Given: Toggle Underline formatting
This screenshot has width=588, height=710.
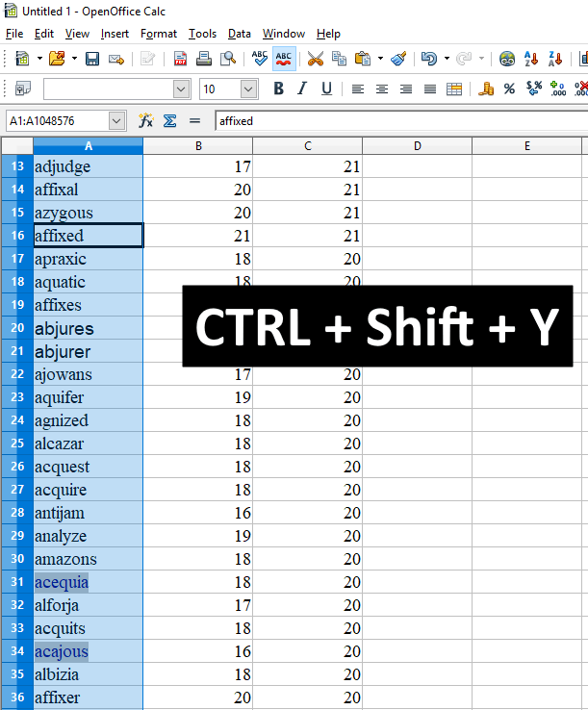Looking at the screenshot, I should pyautogui.click(x=326, y=89).
